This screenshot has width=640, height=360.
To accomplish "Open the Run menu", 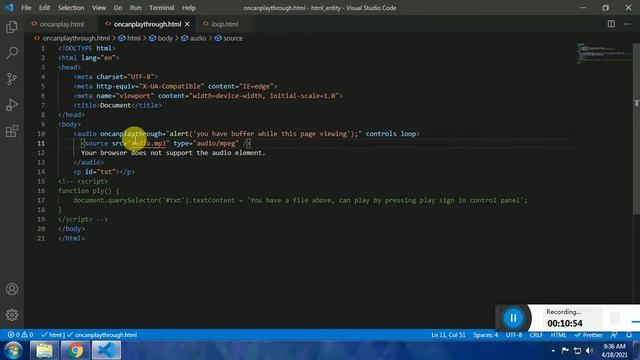I will [136, 8].
